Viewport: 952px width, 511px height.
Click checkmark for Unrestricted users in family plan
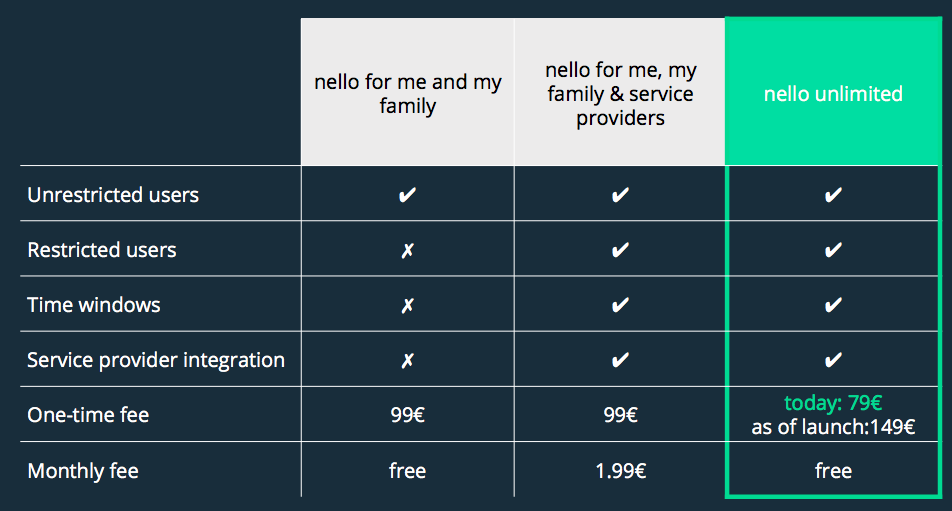pyautogui.click(x=407, y=195)
